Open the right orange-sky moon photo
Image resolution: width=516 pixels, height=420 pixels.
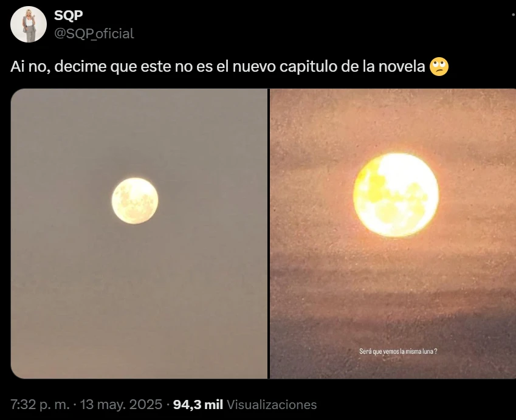click(393, 233)
